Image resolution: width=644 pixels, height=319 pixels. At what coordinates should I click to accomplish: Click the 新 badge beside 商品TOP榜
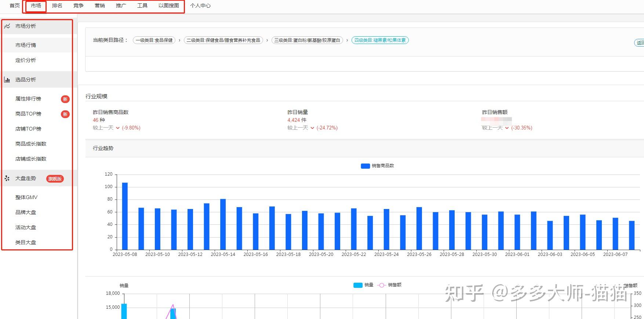[65, 114]
